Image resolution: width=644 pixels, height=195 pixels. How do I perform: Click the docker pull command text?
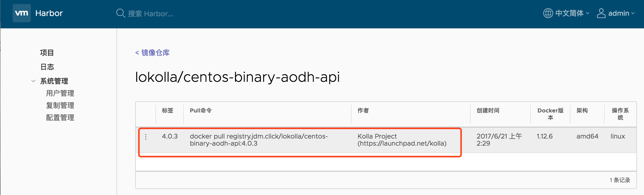tap(259, 140)
